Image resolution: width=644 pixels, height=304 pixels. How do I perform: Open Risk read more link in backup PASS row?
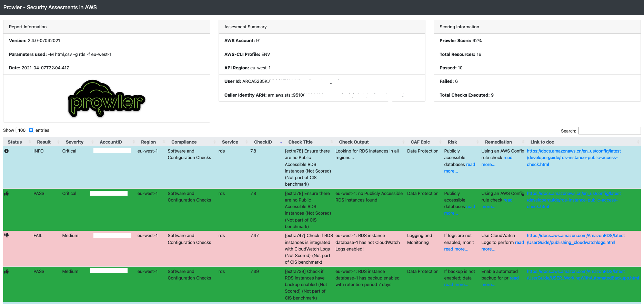pos(456,284)
